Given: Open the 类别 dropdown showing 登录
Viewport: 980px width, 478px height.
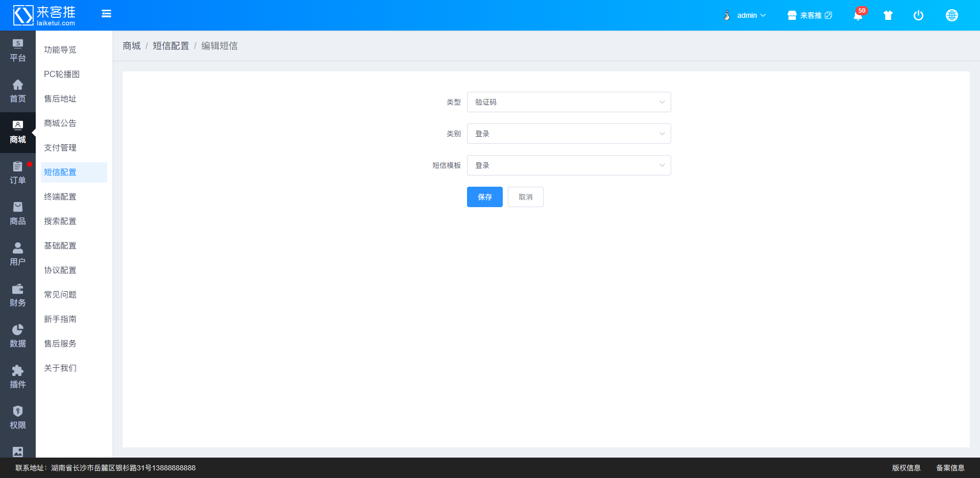Looking at the screenshot, I should tap(569, 134).
